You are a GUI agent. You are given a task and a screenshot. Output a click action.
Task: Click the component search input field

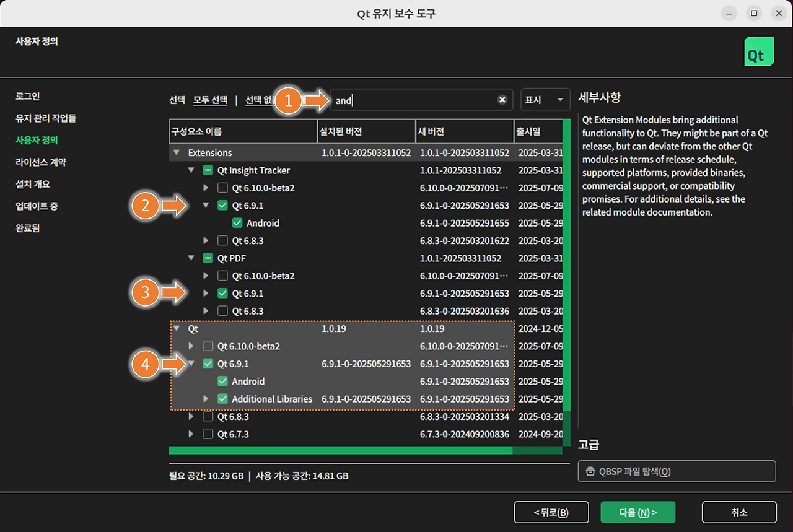point(421,100)
